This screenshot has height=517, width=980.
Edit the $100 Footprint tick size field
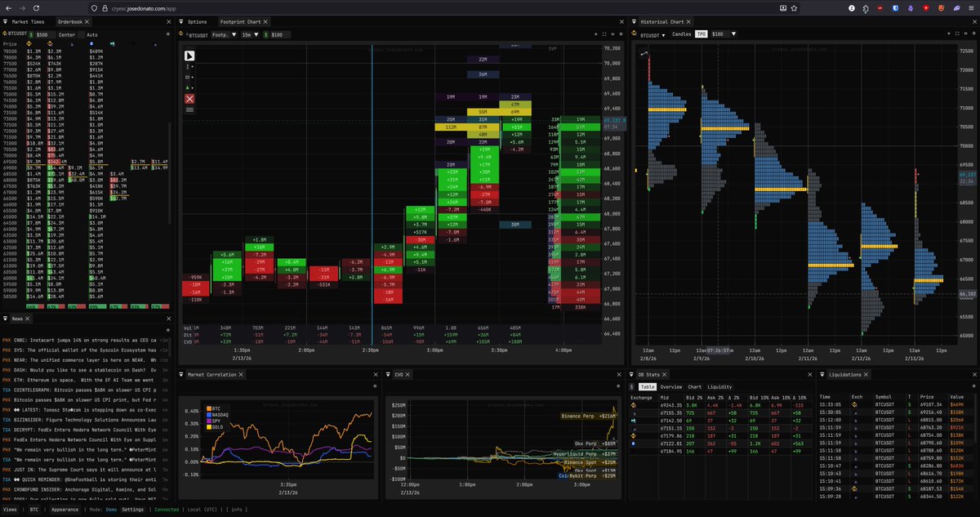click(x=278, y=35)
